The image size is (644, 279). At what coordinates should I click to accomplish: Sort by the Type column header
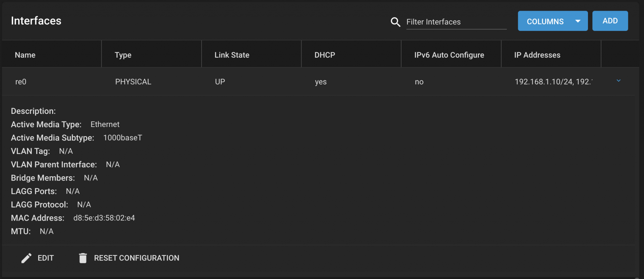tap(123, 55)
